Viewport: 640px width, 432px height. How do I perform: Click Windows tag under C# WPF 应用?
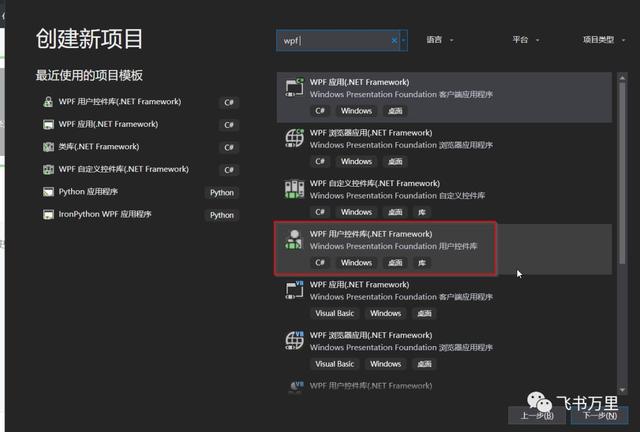point(356,111)
